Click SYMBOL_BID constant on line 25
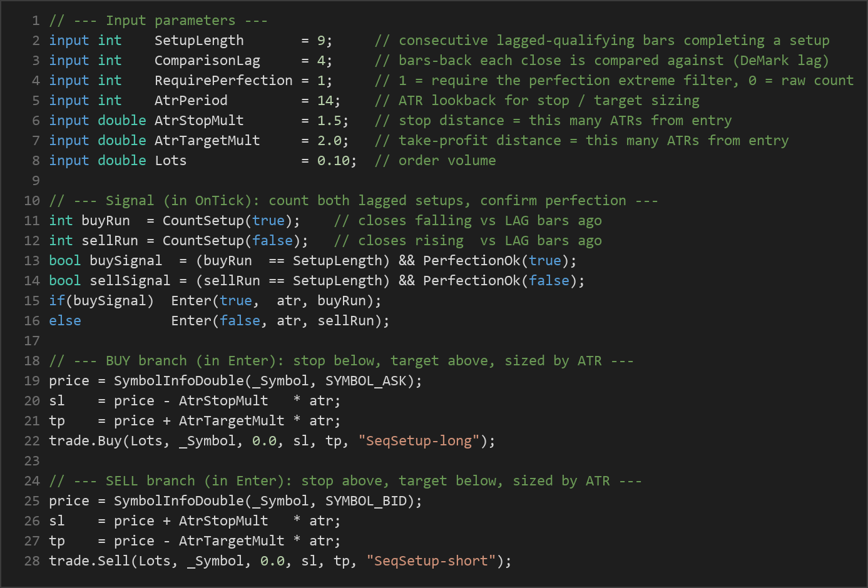The height and width of the screenshot is (588, 868). coord(365,501)
